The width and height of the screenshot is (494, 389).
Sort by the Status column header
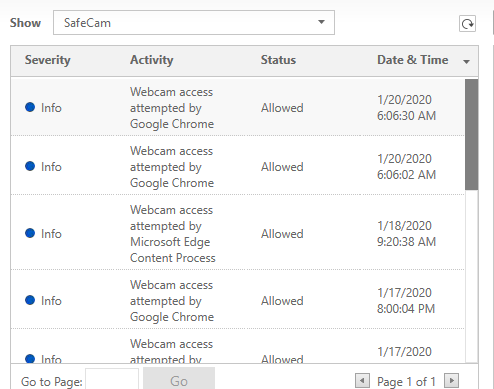point(278,60)
